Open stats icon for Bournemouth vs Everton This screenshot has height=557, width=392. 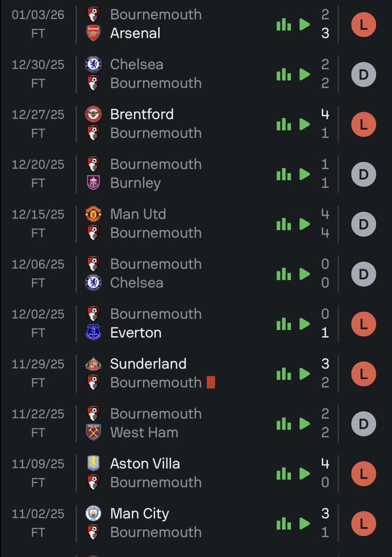pos(283,324)
